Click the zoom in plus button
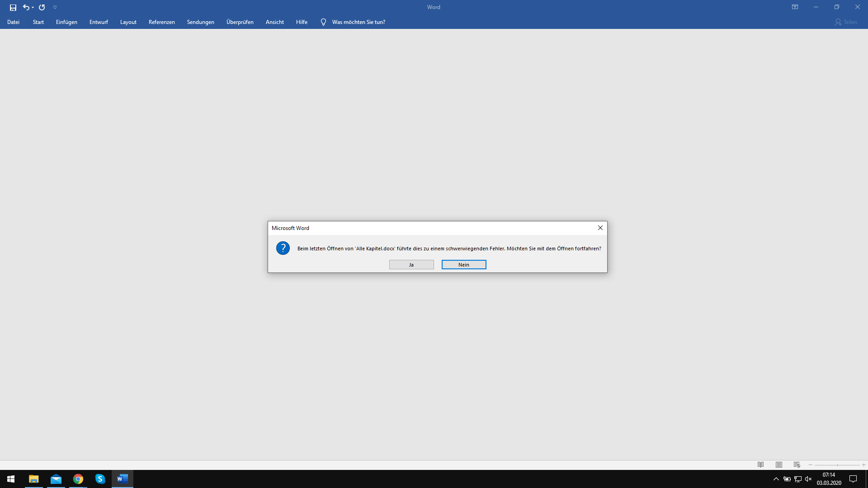The height and width of the screenshot is (488, 868). click(863, 465)
